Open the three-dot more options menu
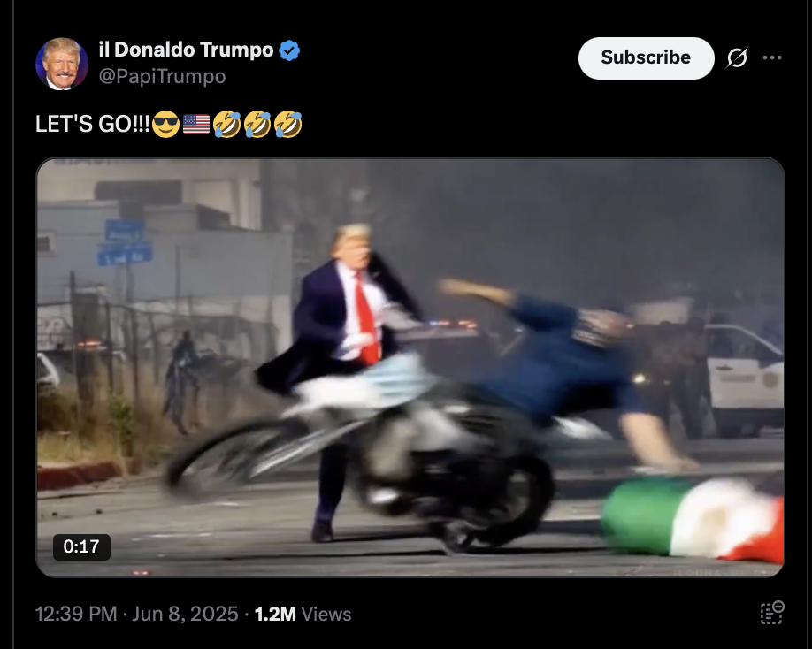The height and width of the screenshot is (649, 812). click(771, 57)
